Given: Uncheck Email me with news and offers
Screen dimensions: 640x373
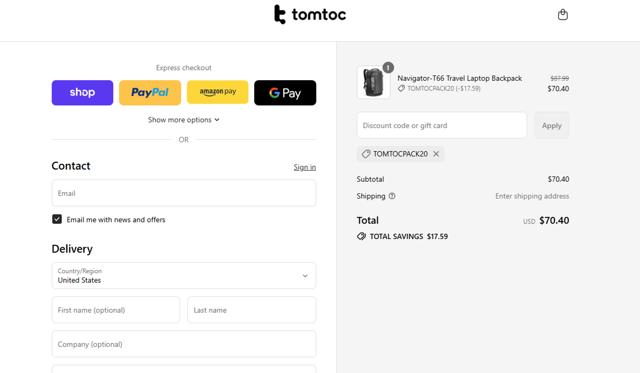Looking at the screenshot, I should [x=57, y=219].
